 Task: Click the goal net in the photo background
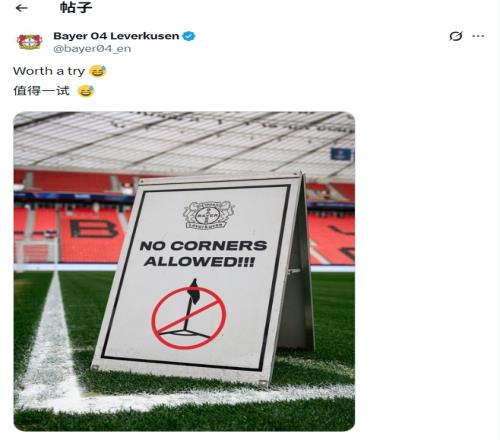35,252
